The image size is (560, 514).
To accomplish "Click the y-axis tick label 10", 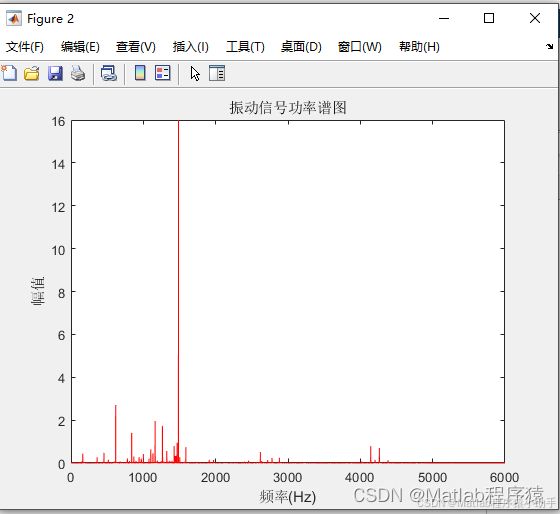I will [58, 250].
